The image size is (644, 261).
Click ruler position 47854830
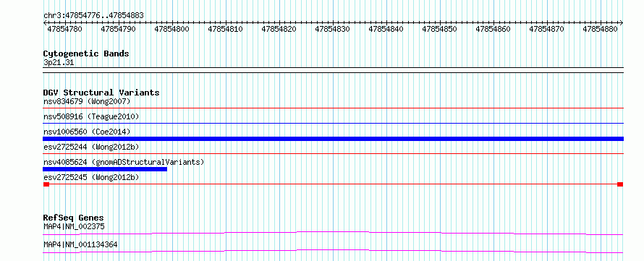[332, 29]
